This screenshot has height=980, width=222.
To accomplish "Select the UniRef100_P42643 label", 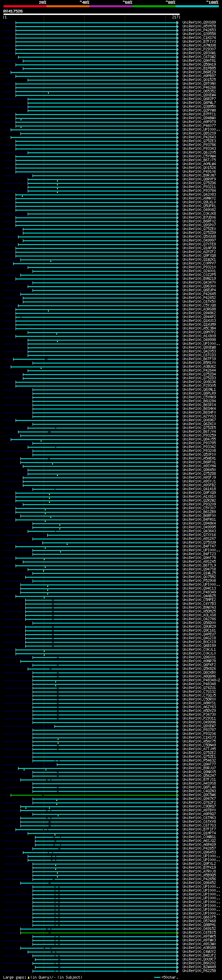I will tap(199, 137).
